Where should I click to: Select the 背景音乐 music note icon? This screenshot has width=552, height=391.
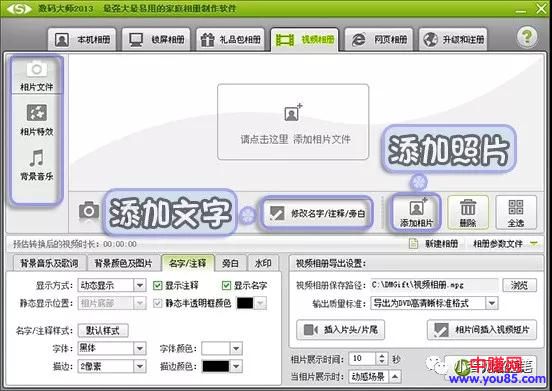[x=37, y=158]
